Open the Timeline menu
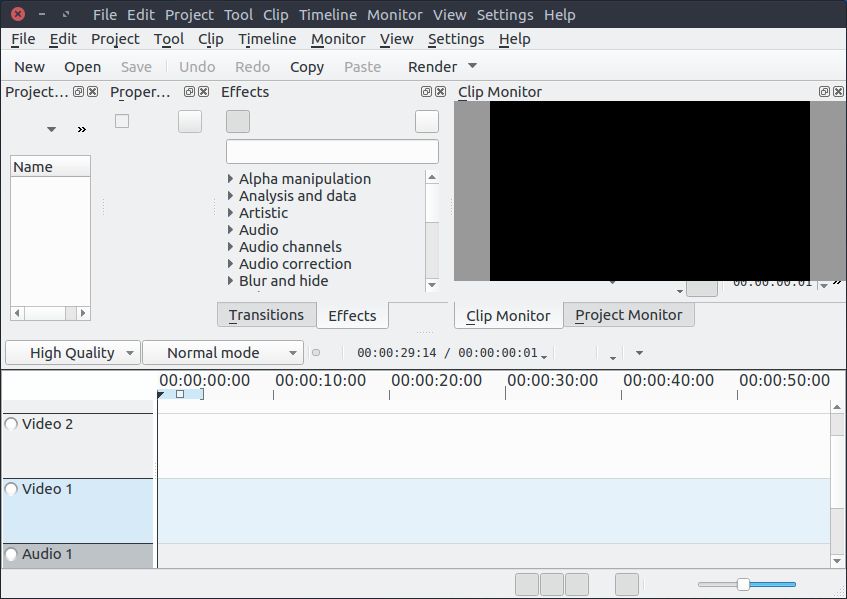 (266, 39)
